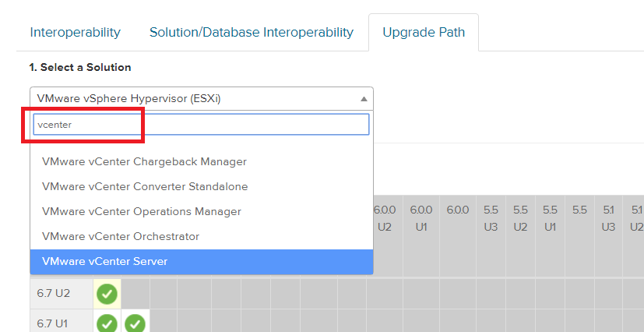Open the Interoperability tab
644x332 pixels.
pos(76,33)
